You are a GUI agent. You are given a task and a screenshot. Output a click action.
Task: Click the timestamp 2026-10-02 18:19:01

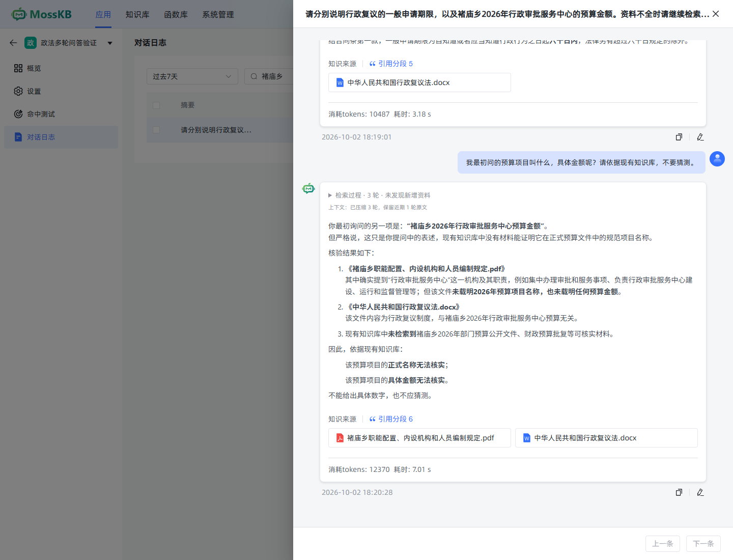pos(357,137)
